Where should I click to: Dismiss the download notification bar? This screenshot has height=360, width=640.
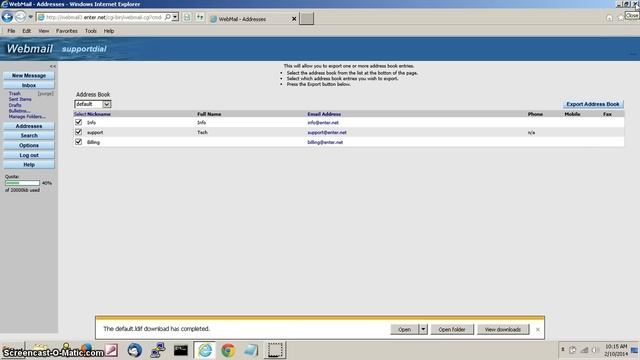(538, 329)
